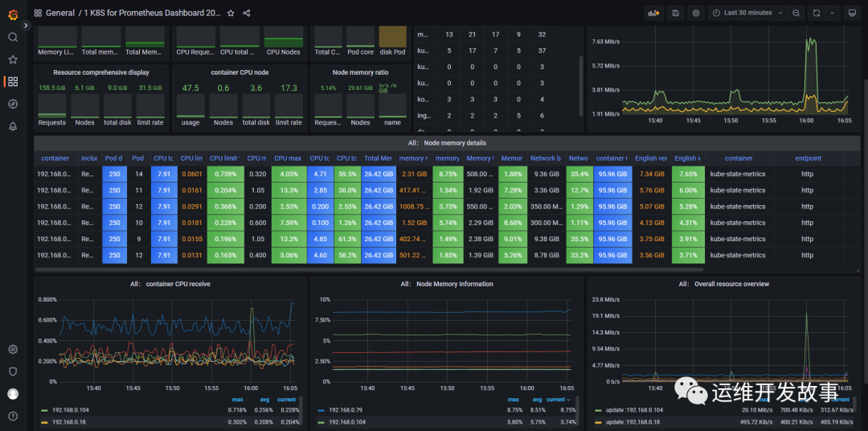Share the dashboard using share icon

point(247,13)
